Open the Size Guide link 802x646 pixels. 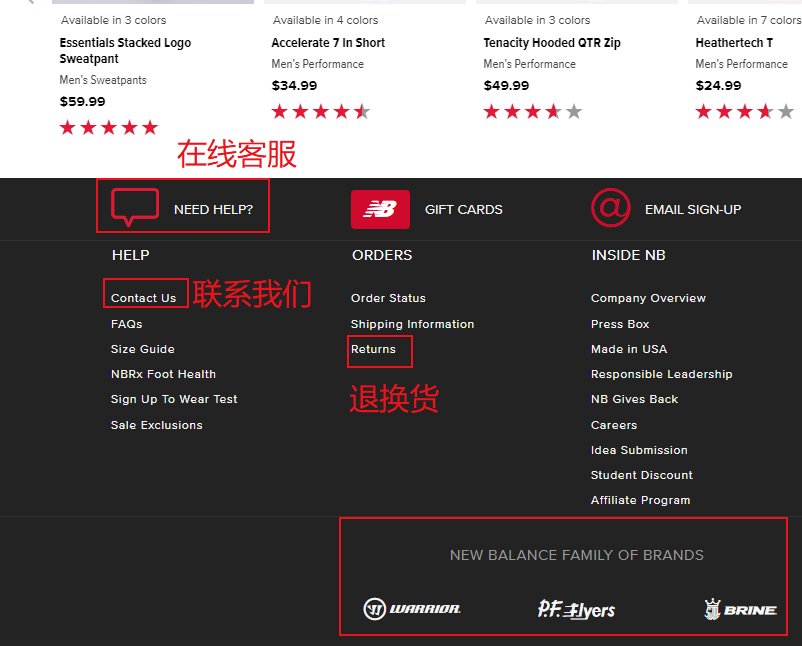point(143,349)
